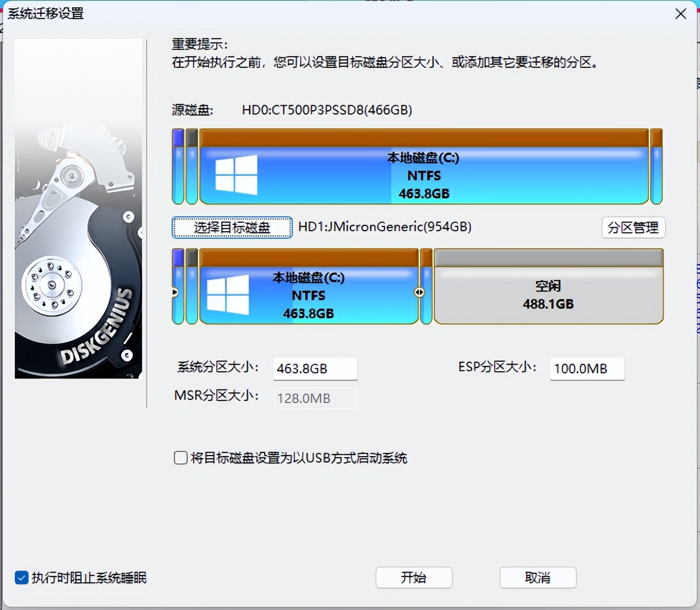
Task: Click inside the 系统分区大小 463.8GB field
Action: coord(314,368)
